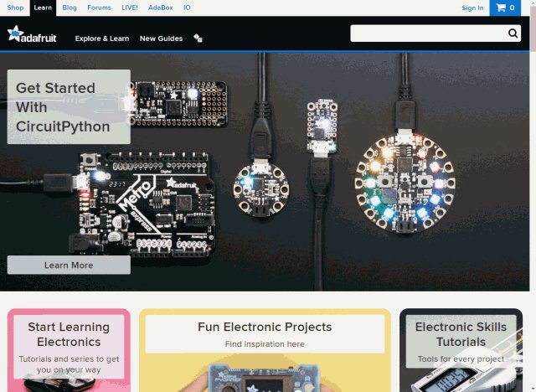Click the Sign In link
This screenshot has width=536, height=392.
coord(472,8)
